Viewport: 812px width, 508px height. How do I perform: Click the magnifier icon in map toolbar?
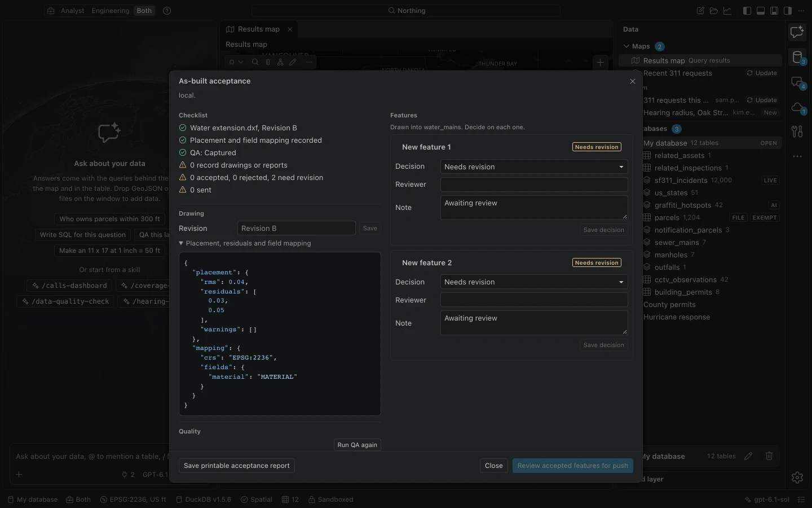point(255,62)
